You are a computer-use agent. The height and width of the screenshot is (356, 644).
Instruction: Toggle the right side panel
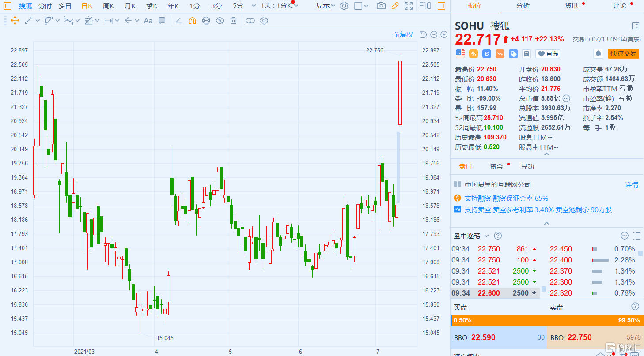441,6
